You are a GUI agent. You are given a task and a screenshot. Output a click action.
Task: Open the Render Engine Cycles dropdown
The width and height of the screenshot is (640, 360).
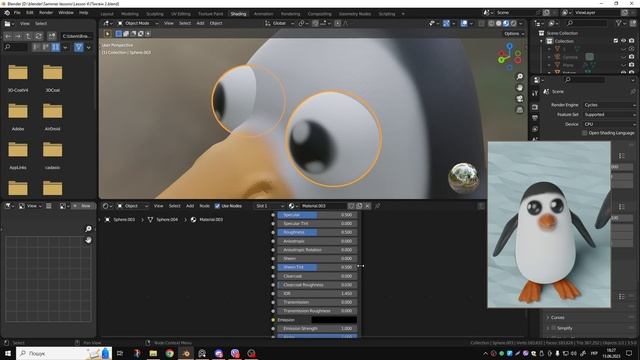pos(609,105)
